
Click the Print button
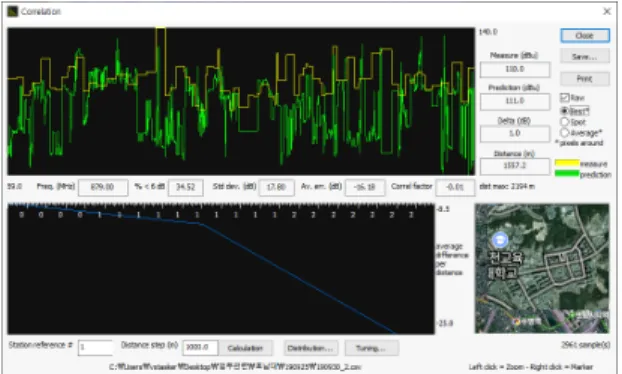pyautogui.click(x=585, y=79)
